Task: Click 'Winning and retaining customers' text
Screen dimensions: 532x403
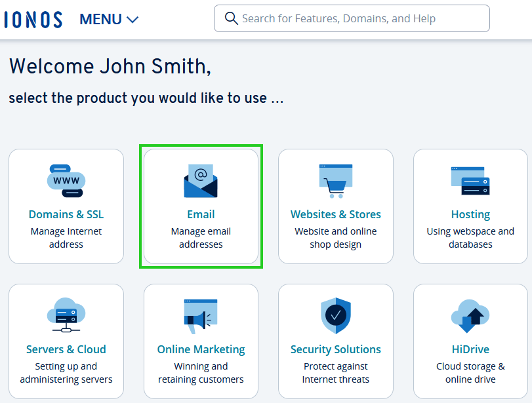Action: point(201,372)
